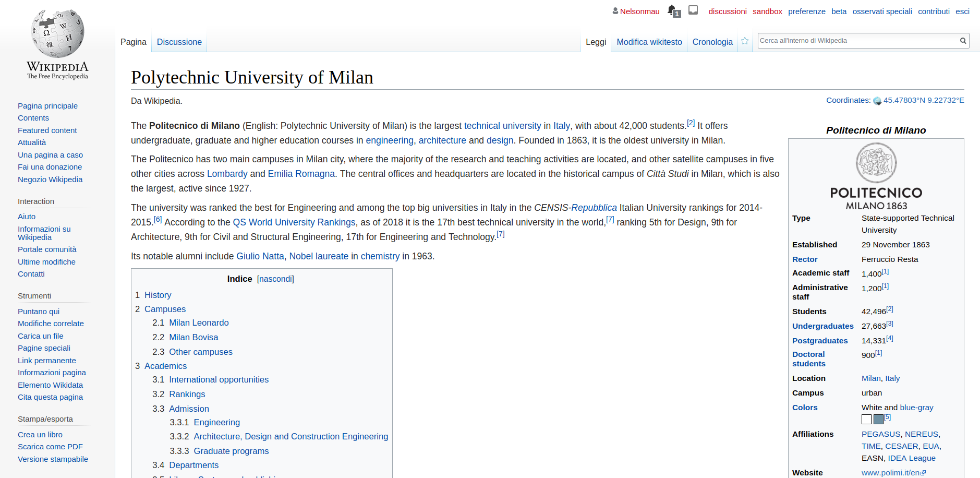Open the Emilia Romagna link
The width and height of the screenshot is (980, 478).
[x=301, y=174]
